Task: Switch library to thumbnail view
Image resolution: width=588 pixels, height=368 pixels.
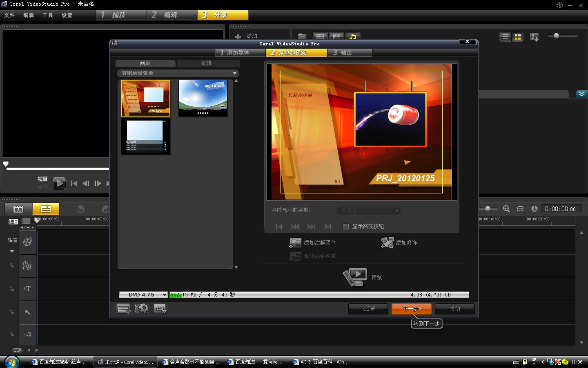Action: tap(518, 37)
